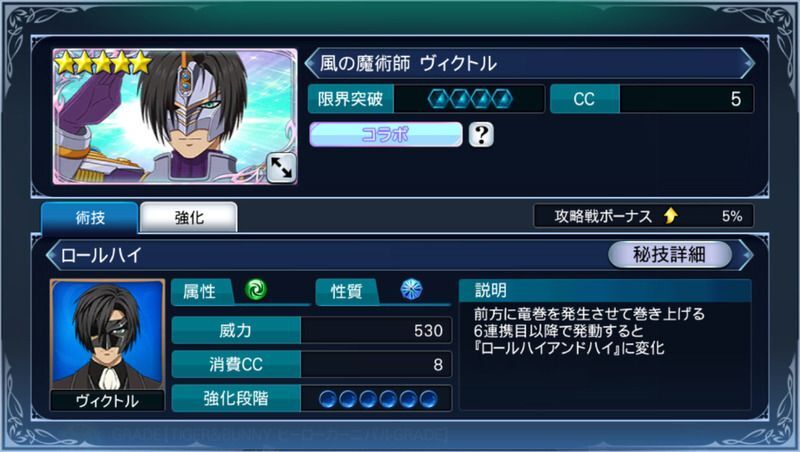
Task: Select next card via title right arrow
Action: pyautogui.click(x=748, y=63)
